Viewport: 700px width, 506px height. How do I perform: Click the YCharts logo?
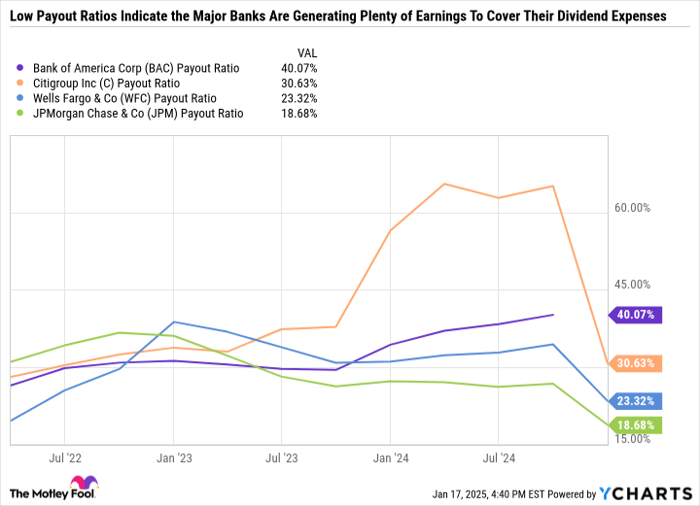coord(646,493)
